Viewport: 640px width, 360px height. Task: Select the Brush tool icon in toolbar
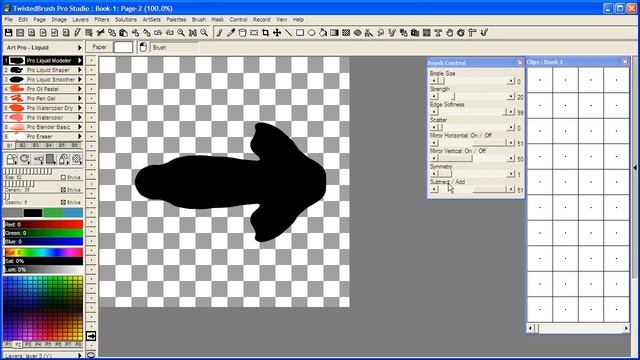(x=219, y=33)
